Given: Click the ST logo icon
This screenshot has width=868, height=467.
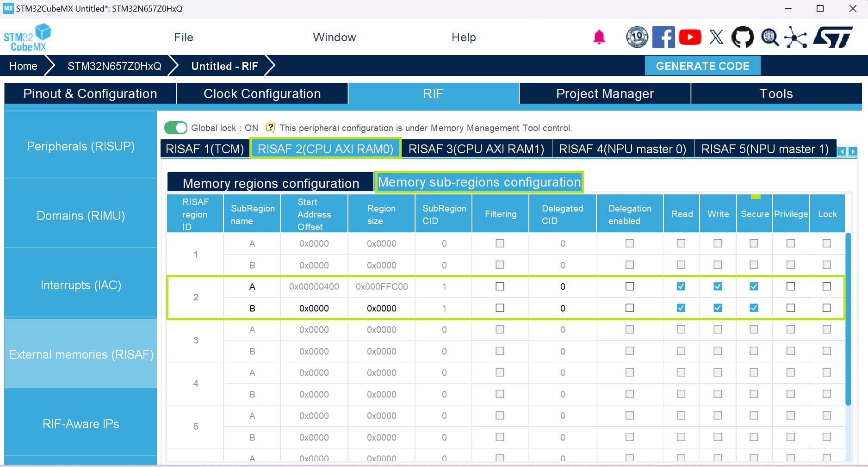Looking at the screenshot, I should tap(833, 37).
